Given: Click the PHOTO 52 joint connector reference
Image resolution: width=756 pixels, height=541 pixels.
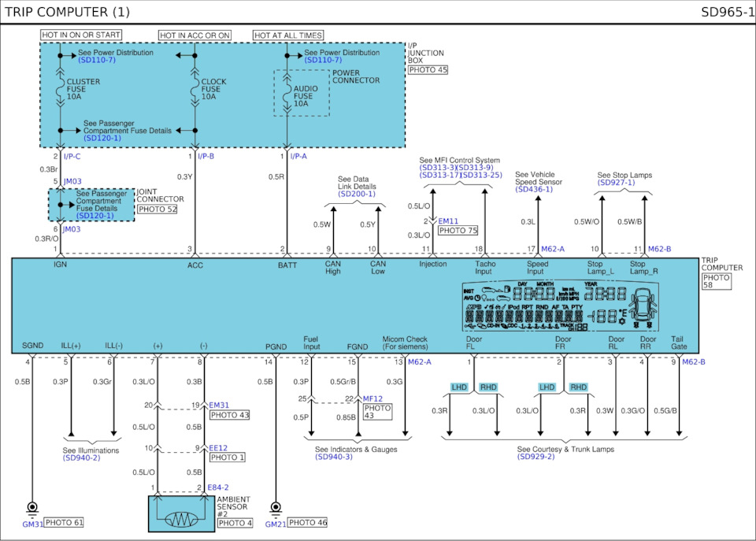Looking at the screenshot, I should click(x=157, y=209).
